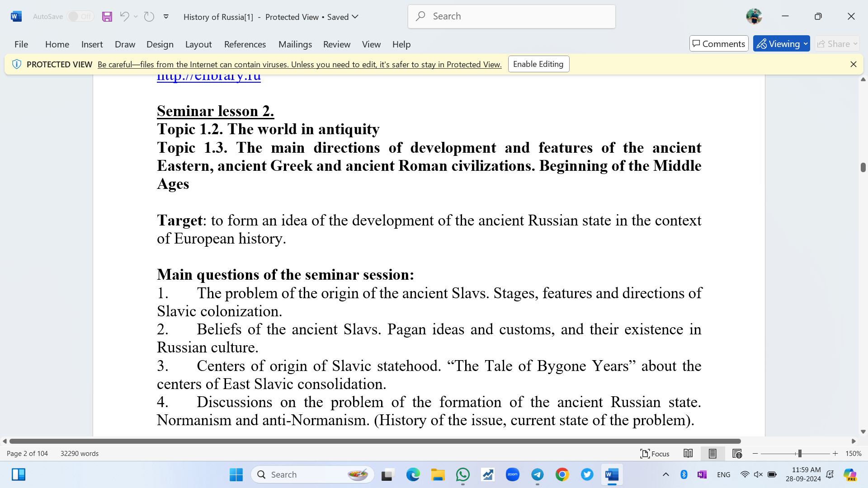Open clock showing 11:59 AM
Viewport: 868px width, 488px height.
tap(803, 474)
